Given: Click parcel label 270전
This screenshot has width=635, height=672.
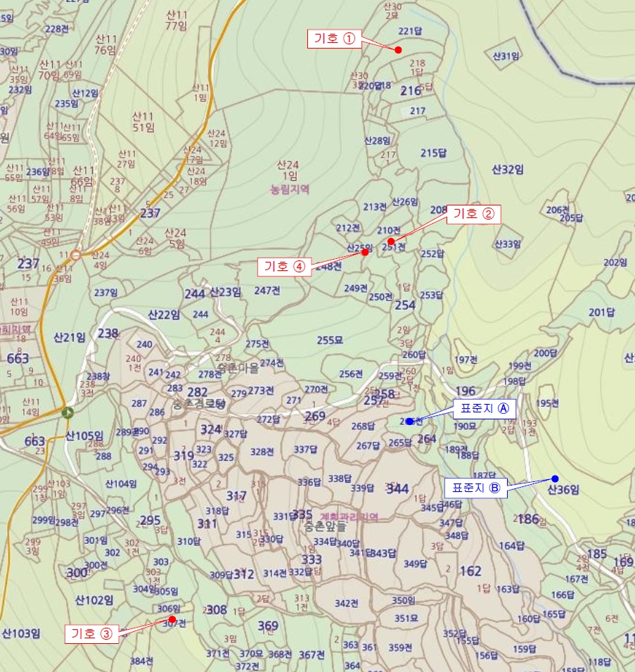Looking at the screenshot, I should pos(316,389).
